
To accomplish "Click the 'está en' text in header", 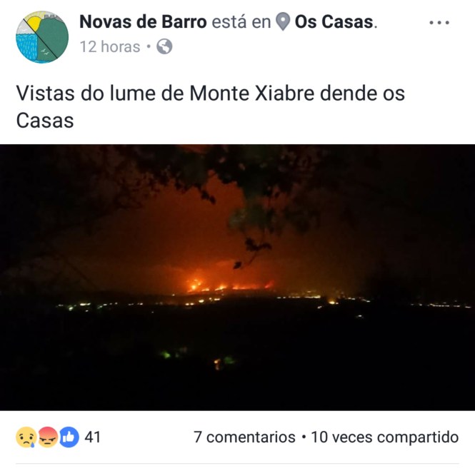I will [x=241, y=22].
